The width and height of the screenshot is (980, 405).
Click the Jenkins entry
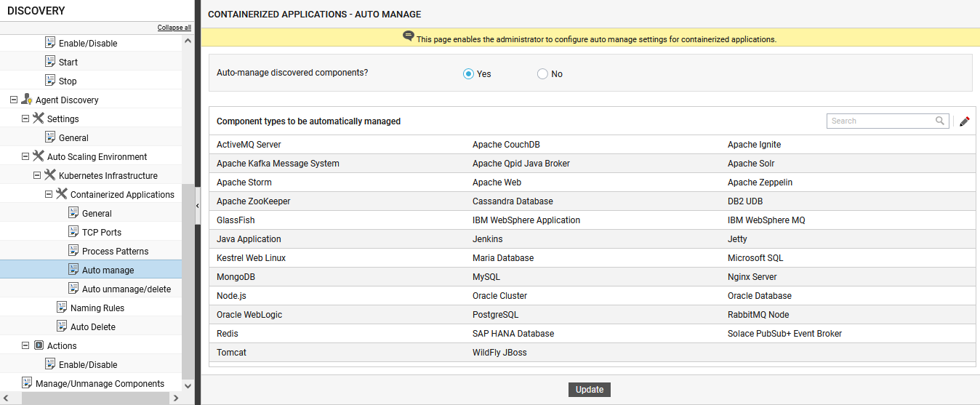pos(487,239)
